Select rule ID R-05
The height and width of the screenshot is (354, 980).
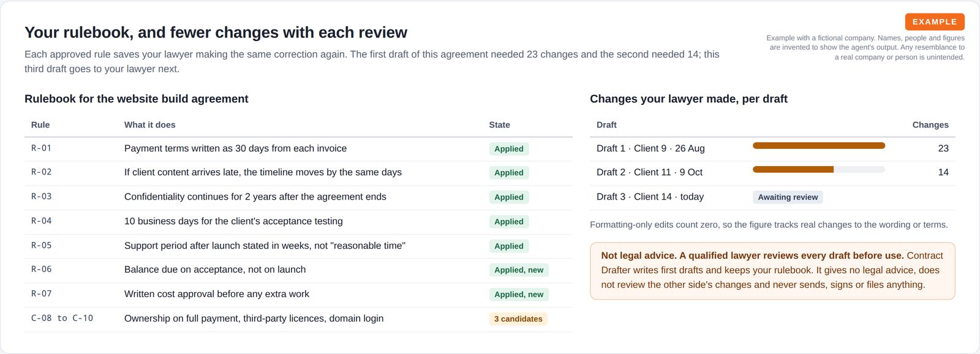[x=42, y=246]
